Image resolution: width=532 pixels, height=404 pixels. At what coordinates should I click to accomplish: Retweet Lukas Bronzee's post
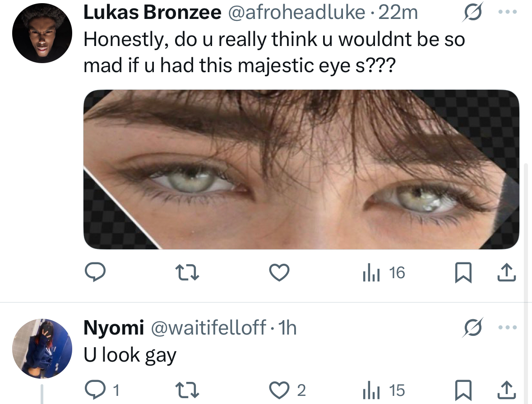(x=187, y=272)
